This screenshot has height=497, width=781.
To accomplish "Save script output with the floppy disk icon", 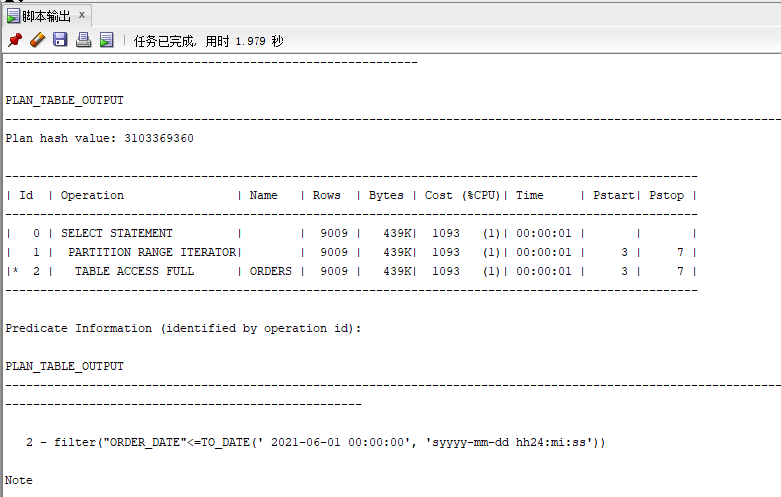I will tap(60, 40).
